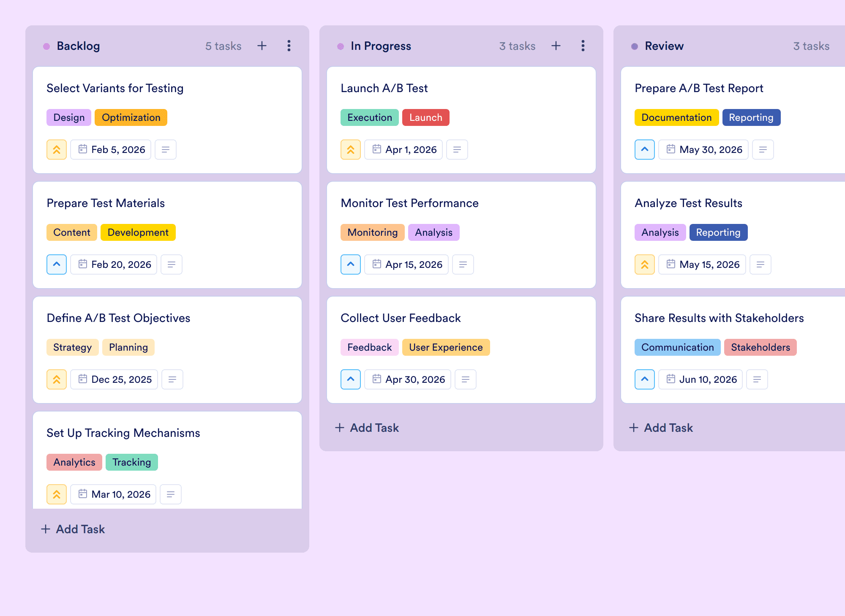Open the priority chevron on Prepare Test Materials
845x616 pixels.
pyautogui.click(x=57, y=264)
